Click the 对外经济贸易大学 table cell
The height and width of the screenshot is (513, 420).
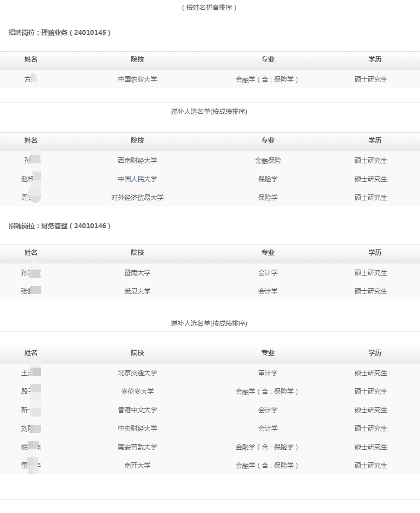click(x=137, y=198)
